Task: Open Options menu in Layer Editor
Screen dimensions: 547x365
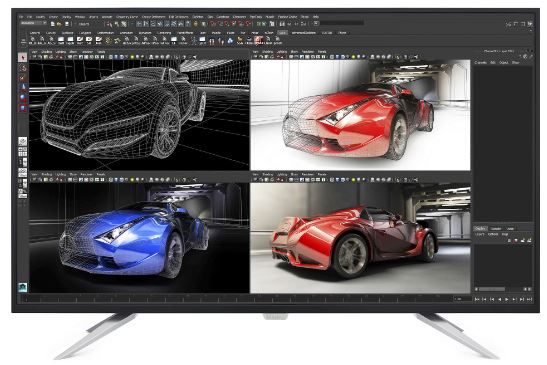Action: [x=493, y=234]
